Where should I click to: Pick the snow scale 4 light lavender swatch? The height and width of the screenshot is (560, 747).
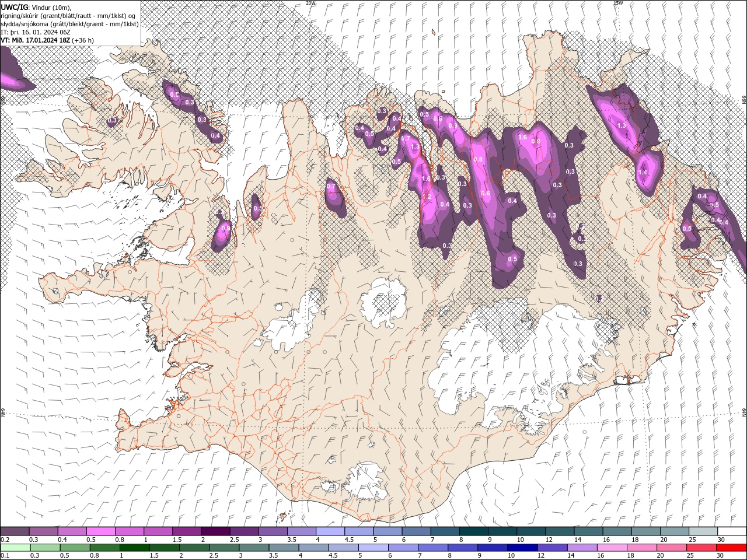pos(330,531)
